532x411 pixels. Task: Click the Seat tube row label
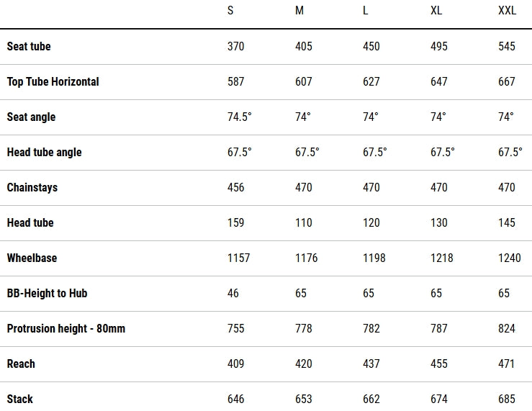(x=29, y=46)
